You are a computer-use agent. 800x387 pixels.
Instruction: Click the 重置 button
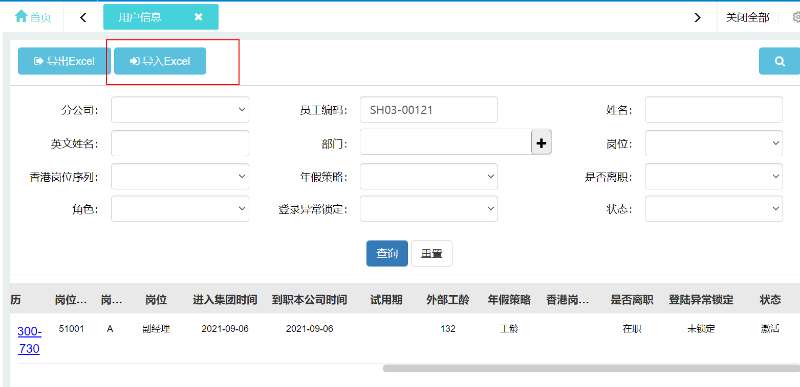point(432,253)
